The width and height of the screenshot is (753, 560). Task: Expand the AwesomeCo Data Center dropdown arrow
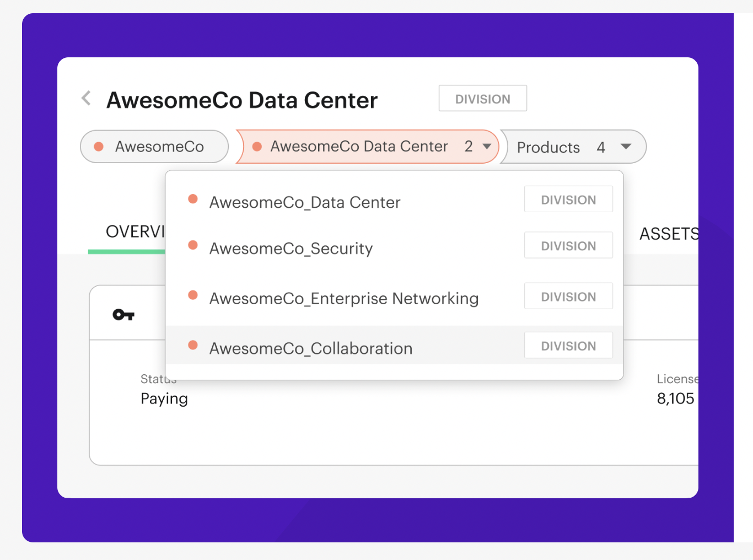487,147
